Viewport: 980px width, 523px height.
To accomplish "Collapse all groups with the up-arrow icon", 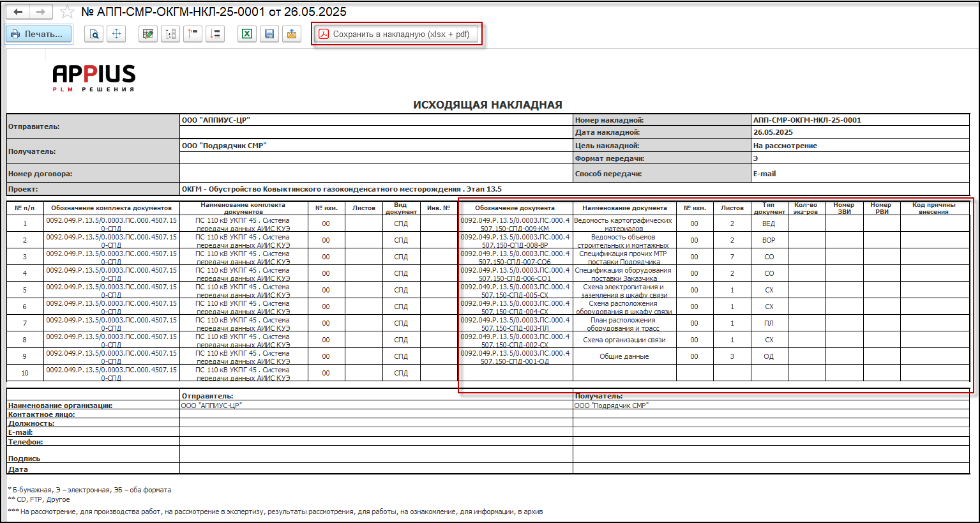I will coord(193,34).
